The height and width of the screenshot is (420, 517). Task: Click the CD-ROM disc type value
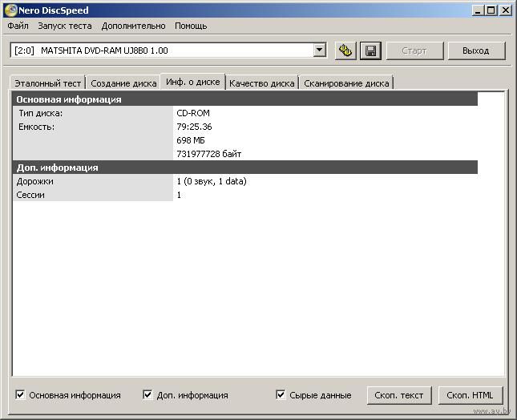[x=193, y=113]
